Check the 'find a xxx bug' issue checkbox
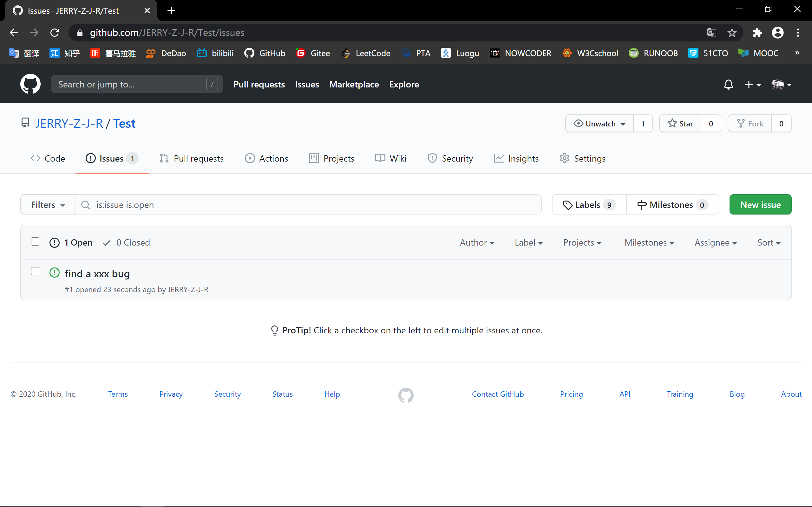 point(35,271)
